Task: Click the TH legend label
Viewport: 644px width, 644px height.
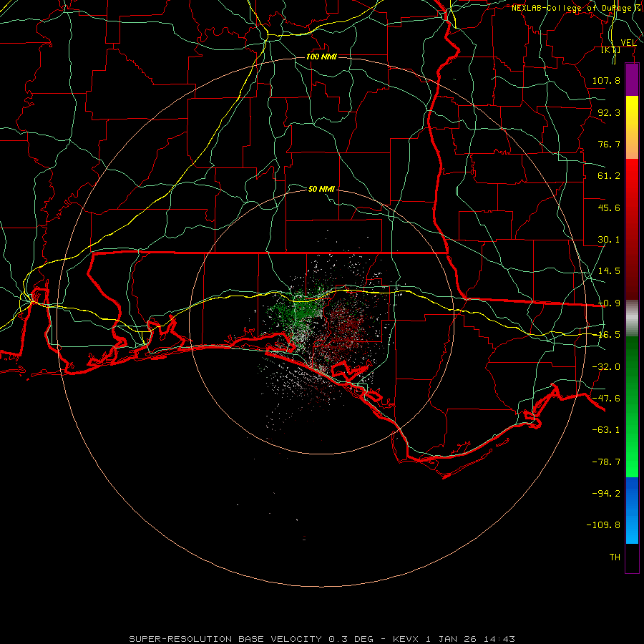Action: point(615,557)
